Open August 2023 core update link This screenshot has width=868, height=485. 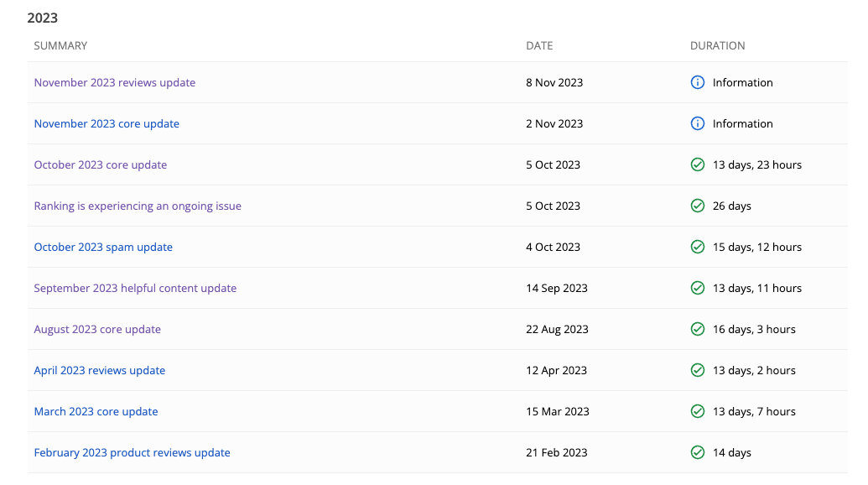[97, 329]
